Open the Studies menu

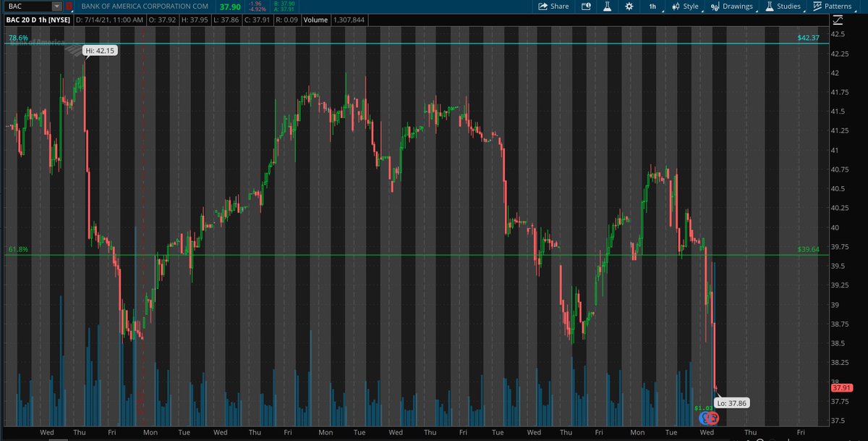pos(783,6)
